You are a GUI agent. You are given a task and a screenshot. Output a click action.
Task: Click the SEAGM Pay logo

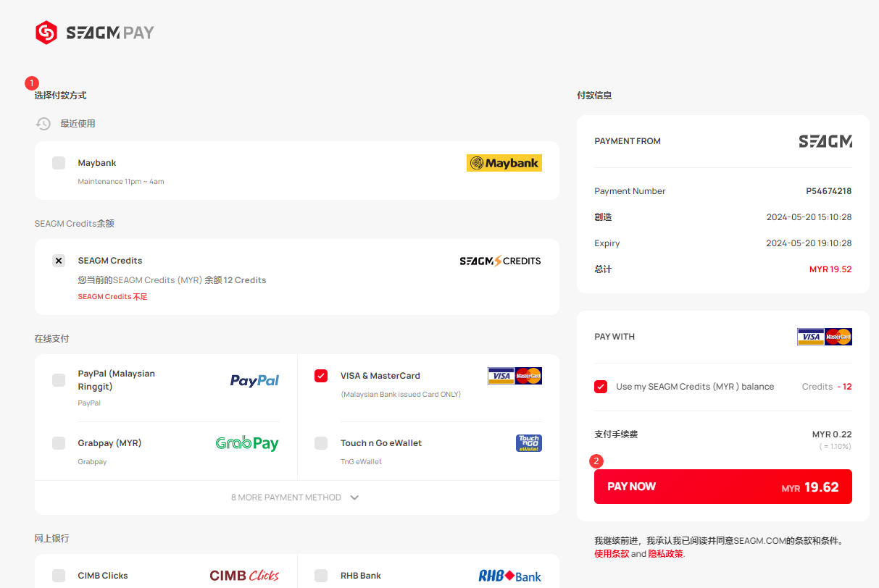(95, 33)
